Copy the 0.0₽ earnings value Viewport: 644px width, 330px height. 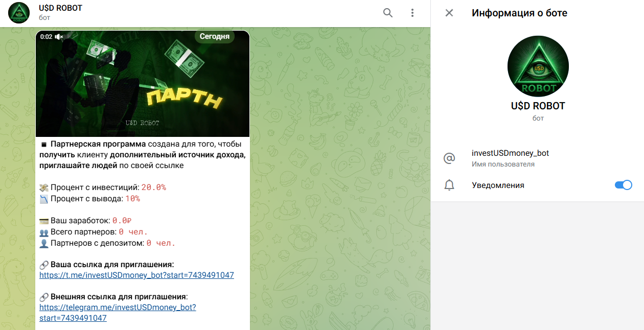coord(122,221)
